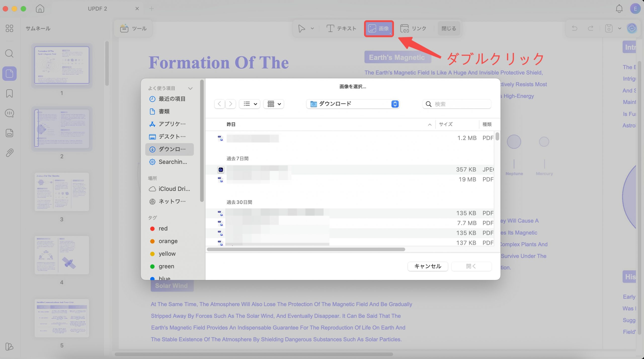The height and width of the screenshot is (359, 644).
Task: Click the キャンセル cancel button
Action: point(428,266)
